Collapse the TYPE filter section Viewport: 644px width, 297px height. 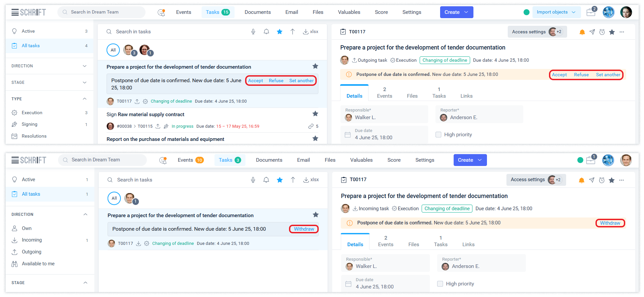tap(84, 99)
